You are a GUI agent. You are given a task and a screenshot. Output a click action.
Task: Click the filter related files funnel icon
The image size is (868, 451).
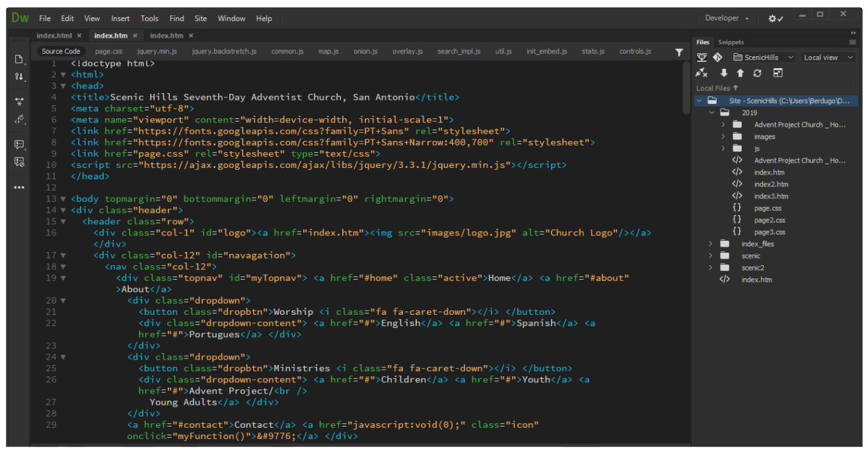tap(679, 52)
